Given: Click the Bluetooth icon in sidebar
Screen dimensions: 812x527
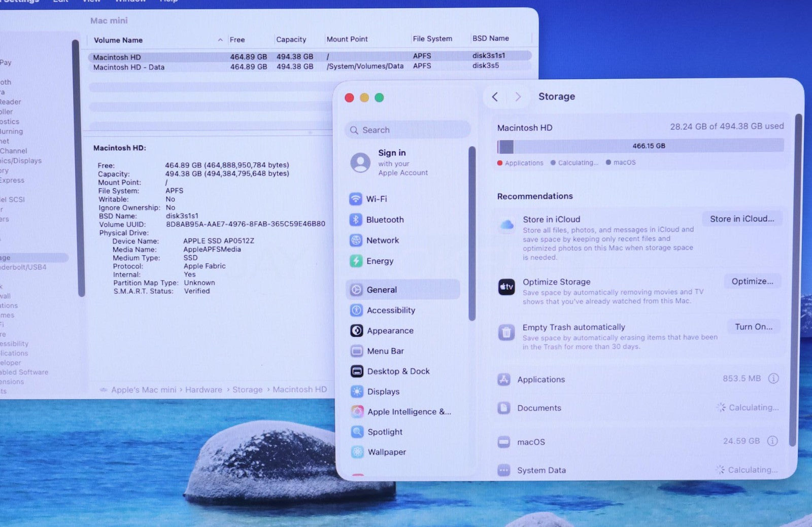Looking at the screenshot, I should 356,220.
